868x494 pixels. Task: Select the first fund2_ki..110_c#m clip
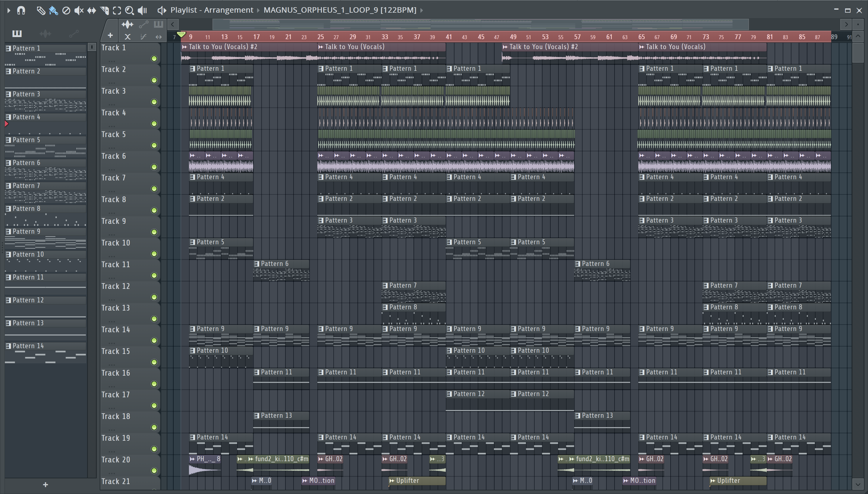click(278, 466)
